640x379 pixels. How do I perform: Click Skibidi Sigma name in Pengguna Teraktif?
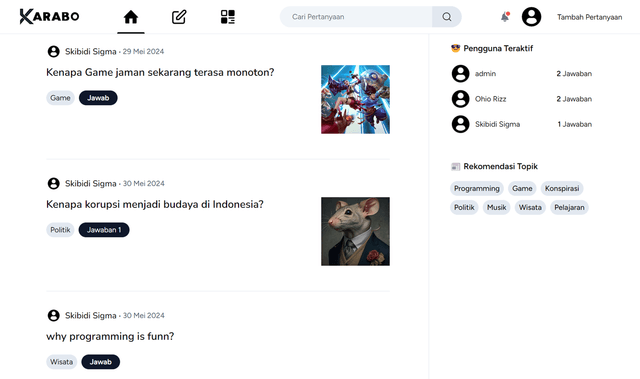[x=497, y=124]
